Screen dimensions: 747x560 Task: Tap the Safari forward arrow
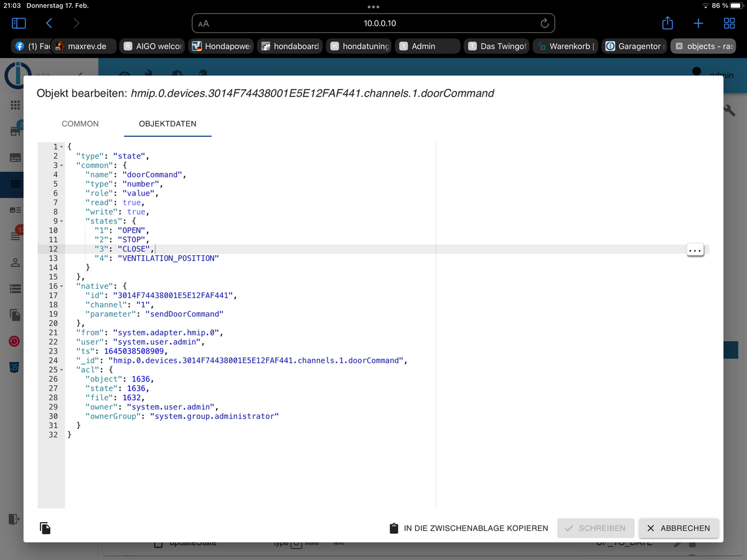(x=76, y=23)
